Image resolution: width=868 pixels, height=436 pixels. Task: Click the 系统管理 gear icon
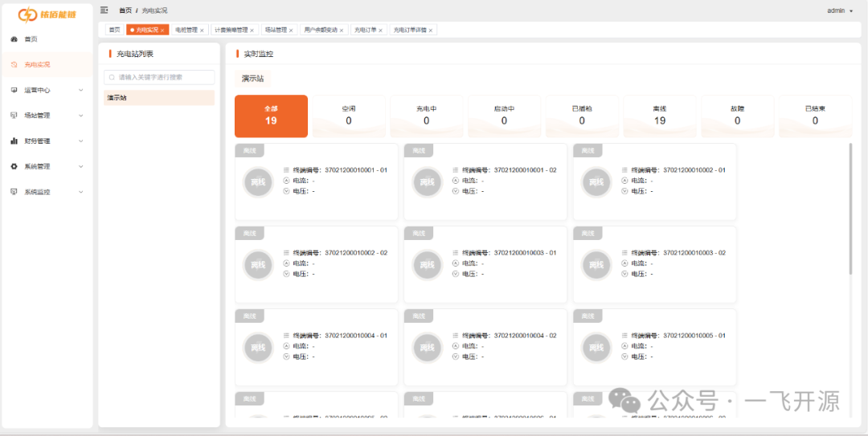click(14, 167)
